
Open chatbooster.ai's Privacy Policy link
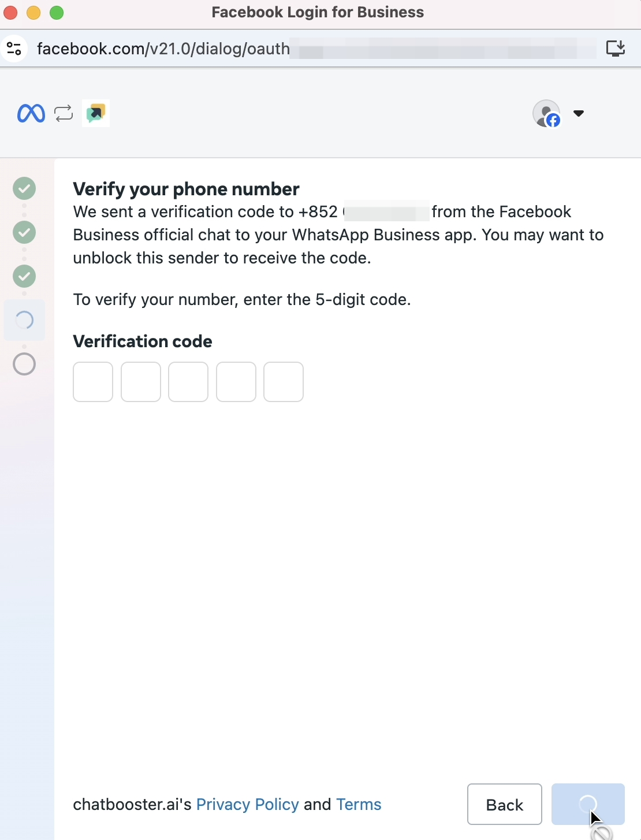click(248, 804)
